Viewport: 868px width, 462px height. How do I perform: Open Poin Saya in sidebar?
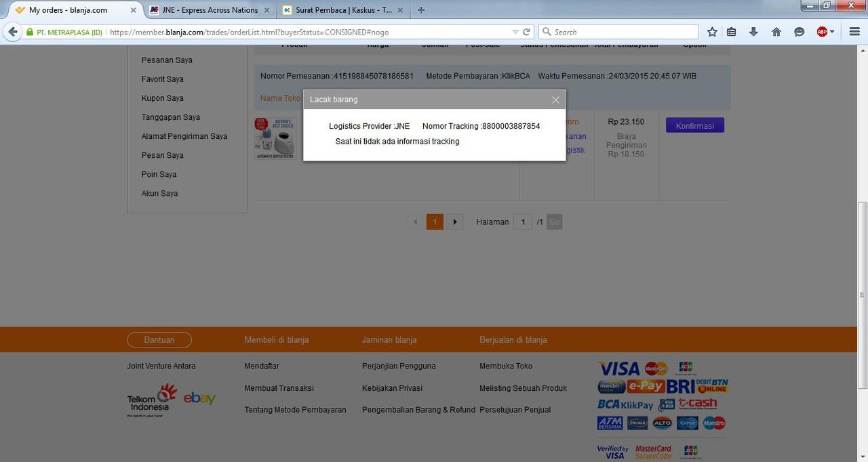click(x=159, y=174)
